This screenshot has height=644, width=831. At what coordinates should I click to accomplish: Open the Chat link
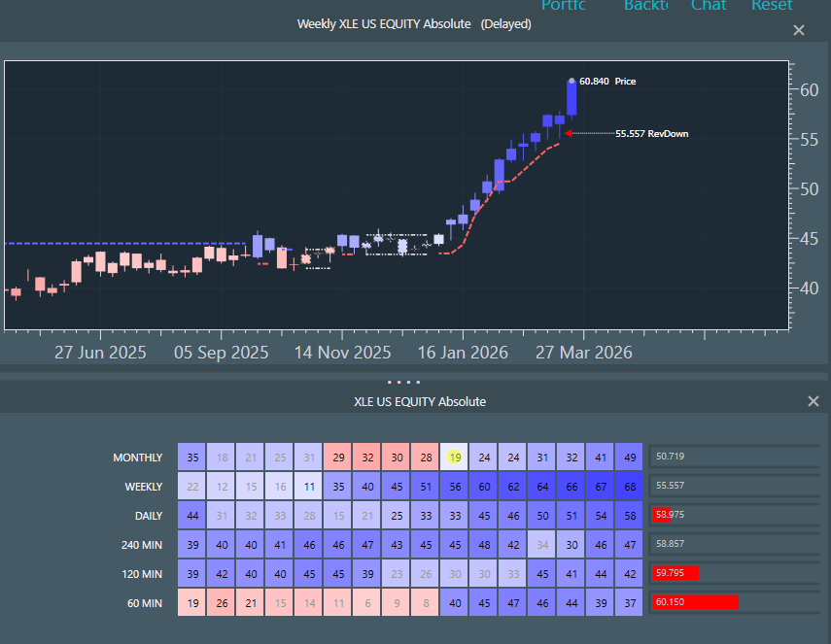tap(708, 6)
